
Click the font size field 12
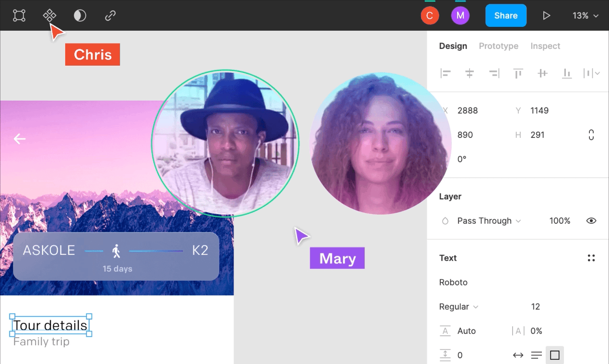click(x=536, y=307)
